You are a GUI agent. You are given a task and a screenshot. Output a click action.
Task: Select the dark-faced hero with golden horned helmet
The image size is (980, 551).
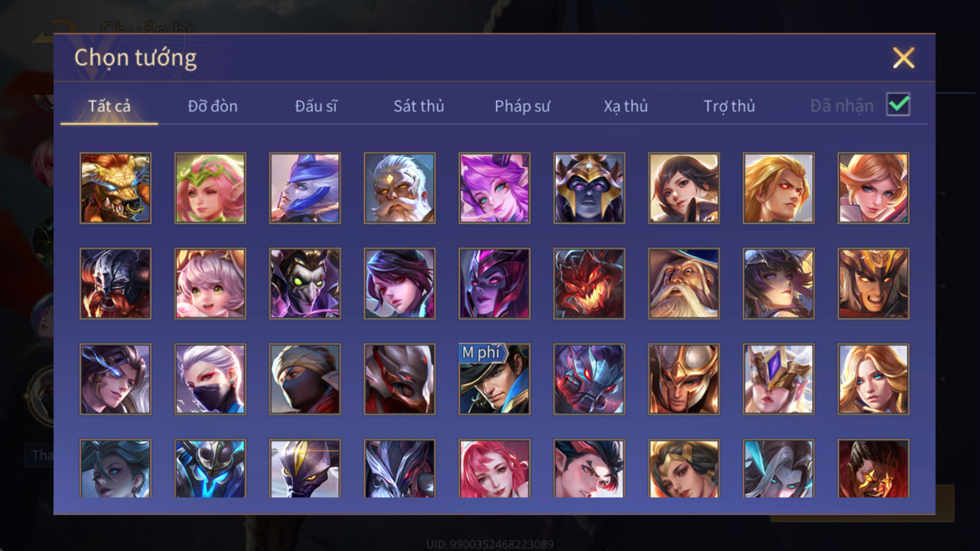point(589,188)
